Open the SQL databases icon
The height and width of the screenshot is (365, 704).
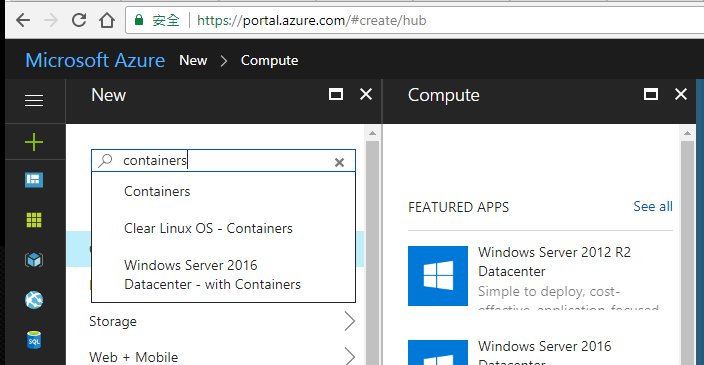(x=34, y=340)
